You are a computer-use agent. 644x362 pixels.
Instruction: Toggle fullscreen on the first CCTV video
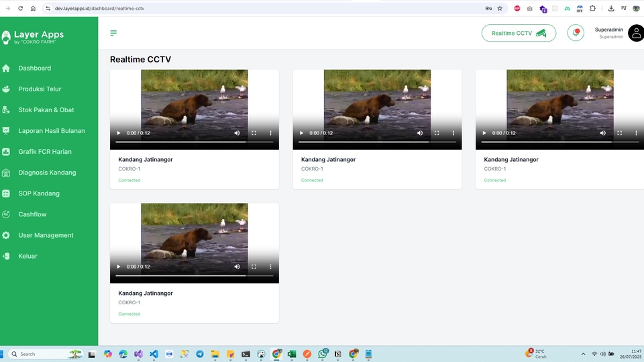tap(254, 133)
